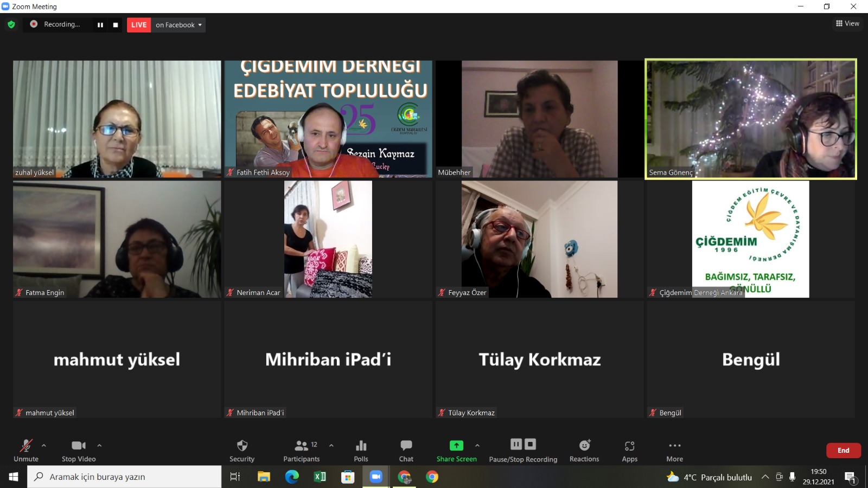This screenshot has width=868, height=488.
Task: Pause the recording from top bar
Action: coord(100,25)
